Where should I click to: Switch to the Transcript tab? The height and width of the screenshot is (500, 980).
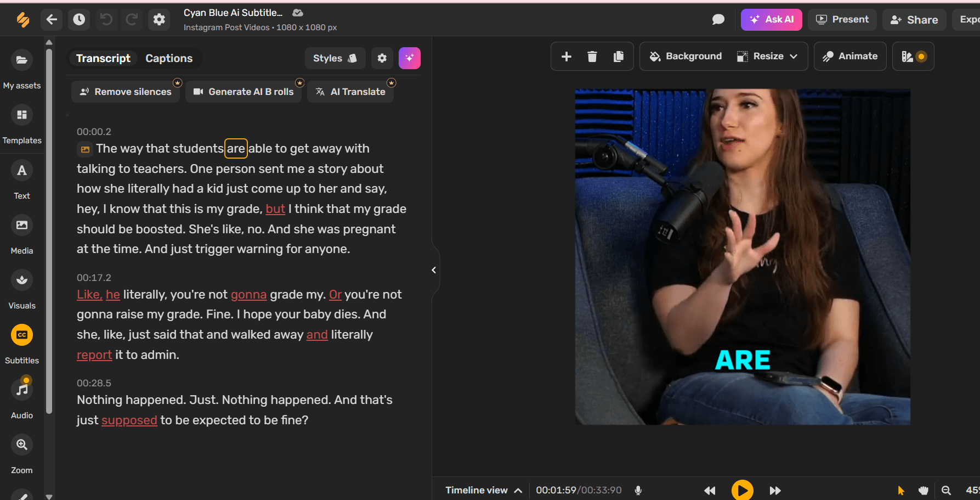pyautogui.click(x=103, y=58)
